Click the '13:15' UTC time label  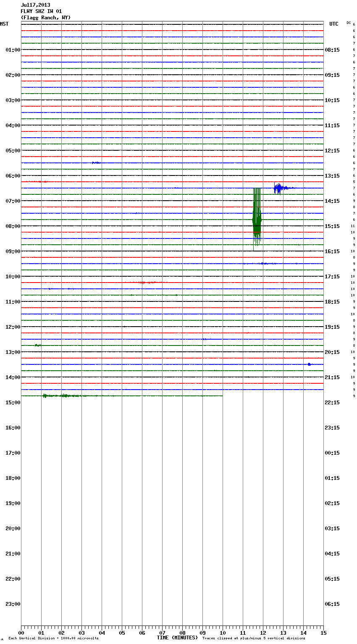coord(332,176)
